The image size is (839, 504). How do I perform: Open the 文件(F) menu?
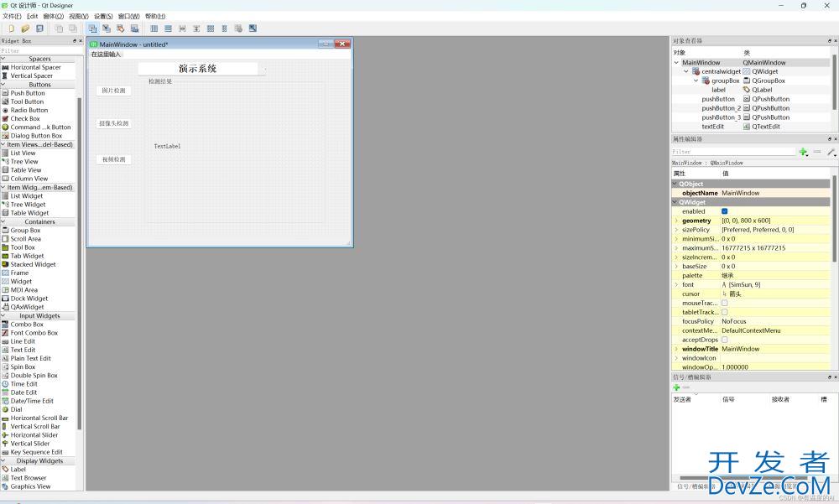tap(12, 16)
